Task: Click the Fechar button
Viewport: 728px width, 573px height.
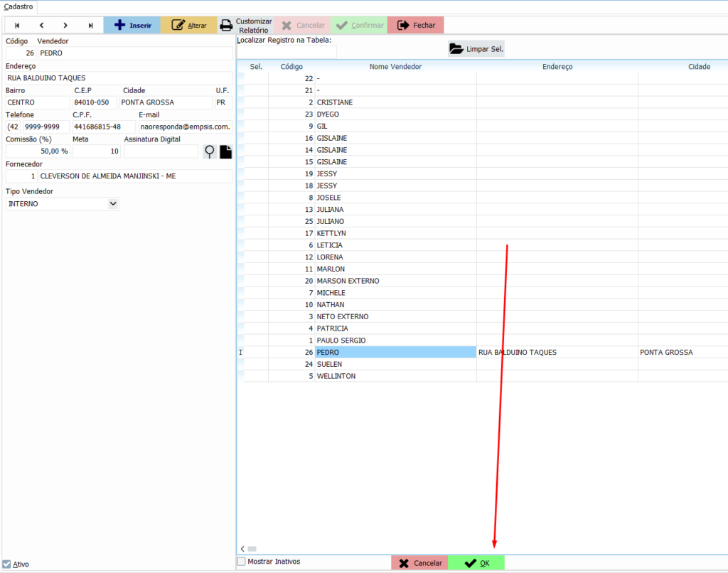Action: point(416,26)
